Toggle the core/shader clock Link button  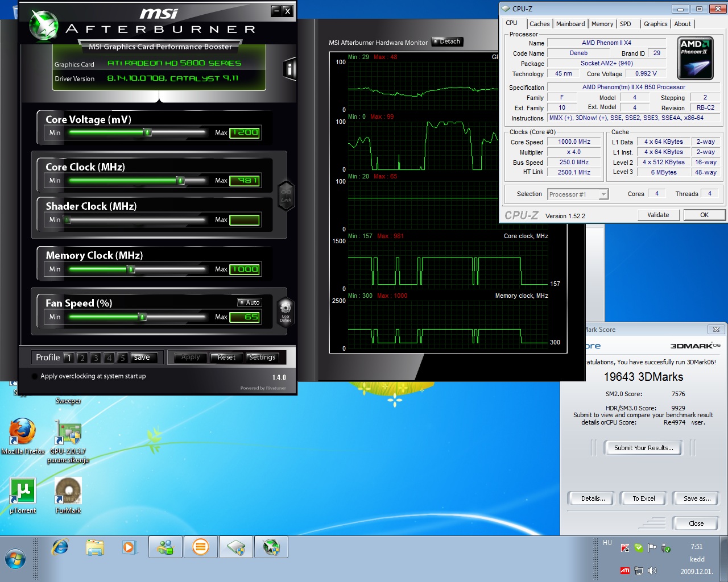[286, 195]
